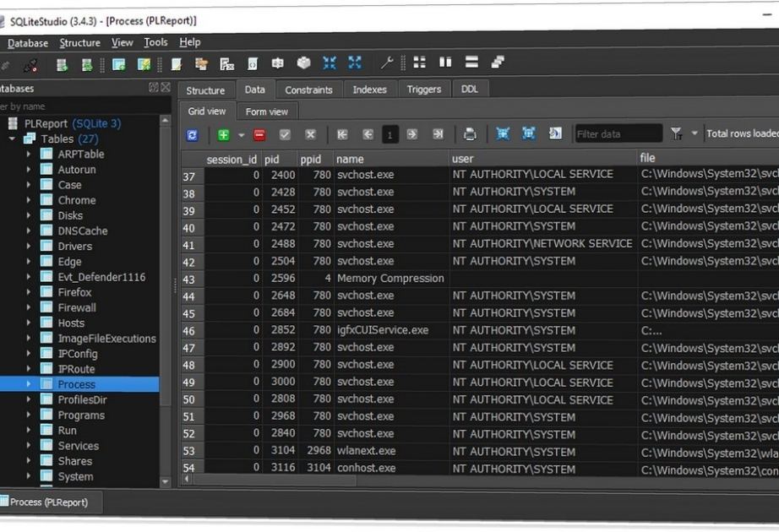Open SQL editor from main toolbar
Screen dimensions: 779x532
tap(177, 64)
